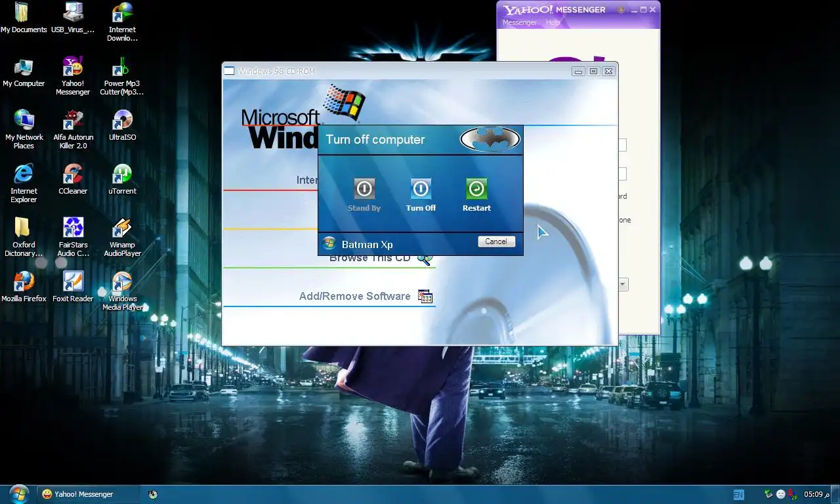Image resolution: width=840 pixels, height=504 pixels.
Task: Open the Messenger menu in Yahoo! Messenger
Action: coord(519,22)
